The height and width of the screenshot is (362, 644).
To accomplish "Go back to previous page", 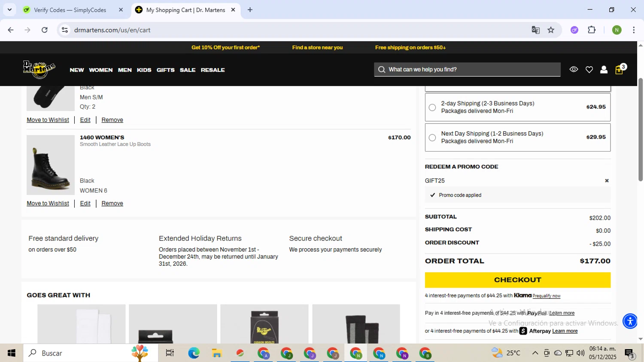I will point(11,30).
